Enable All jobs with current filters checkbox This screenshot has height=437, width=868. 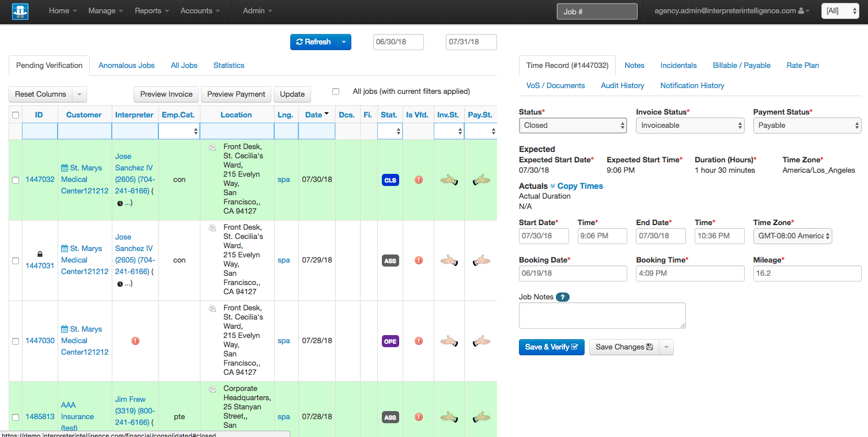[336, 92]
